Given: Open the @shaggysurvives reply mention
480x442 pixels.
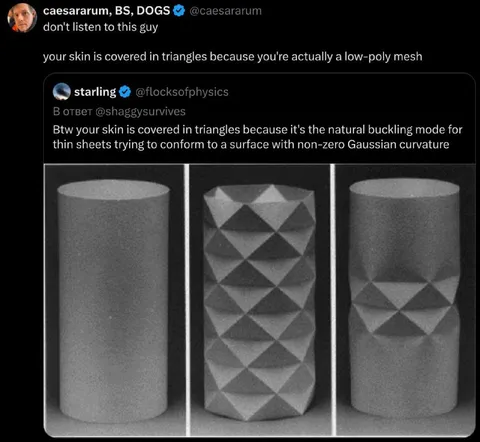Looking at the screenshot, I should [x=140, y=111].
